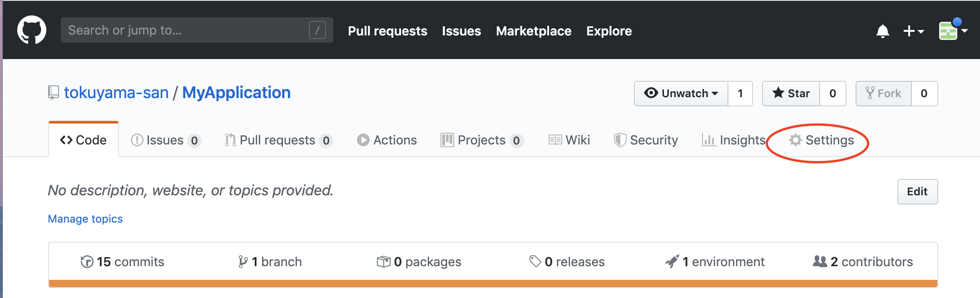Click the environment rocket icon
Screen dimensions: 980x298
(x=672, y=261)
